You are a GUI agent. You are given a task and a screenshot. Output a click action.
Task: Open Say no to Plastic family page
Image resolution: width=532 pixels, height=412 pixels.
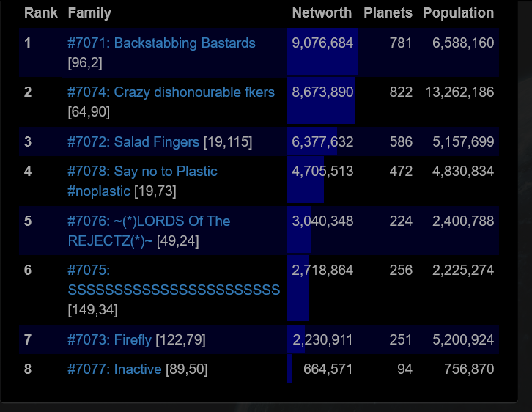click(142, 172)
